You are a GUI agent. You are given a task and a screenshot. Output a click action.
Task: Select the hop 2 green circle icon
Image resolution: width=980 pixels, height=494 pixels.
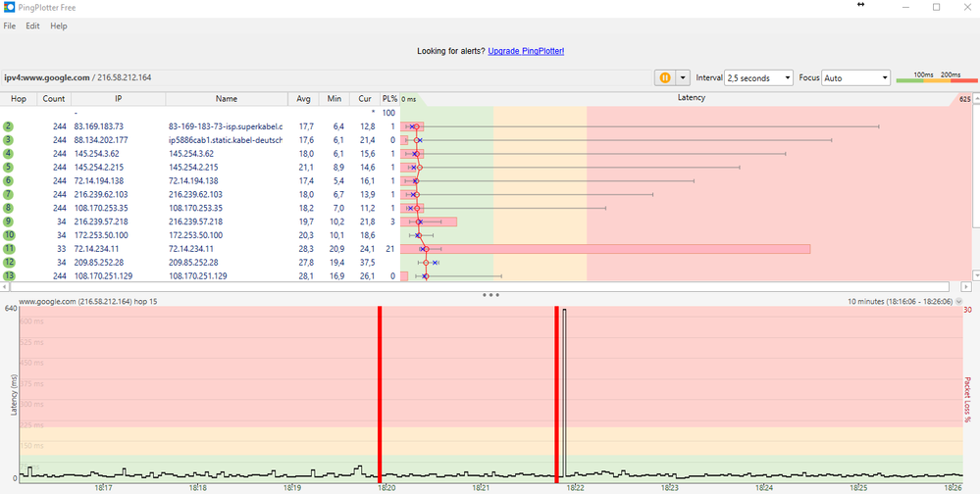click(8, 126)
